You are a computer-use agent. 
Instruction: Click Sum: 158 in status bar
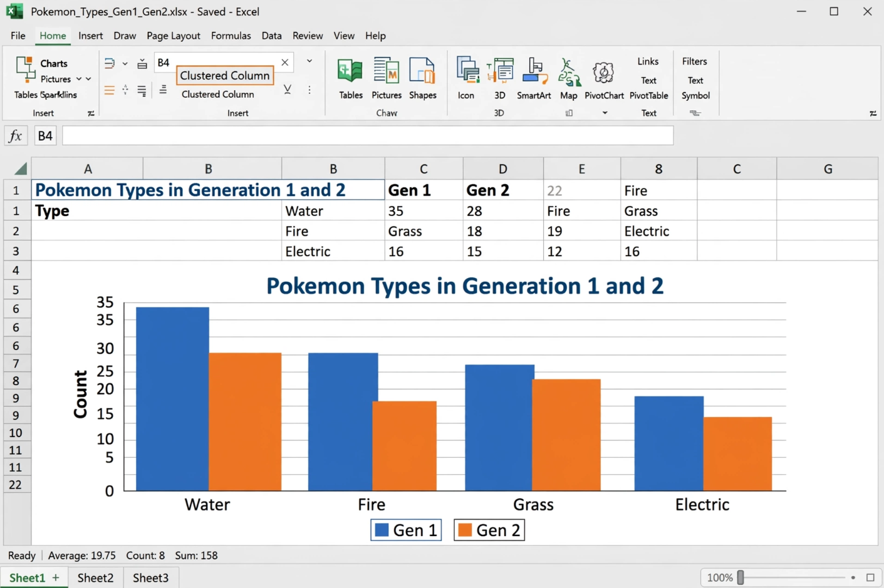(196, 555)
